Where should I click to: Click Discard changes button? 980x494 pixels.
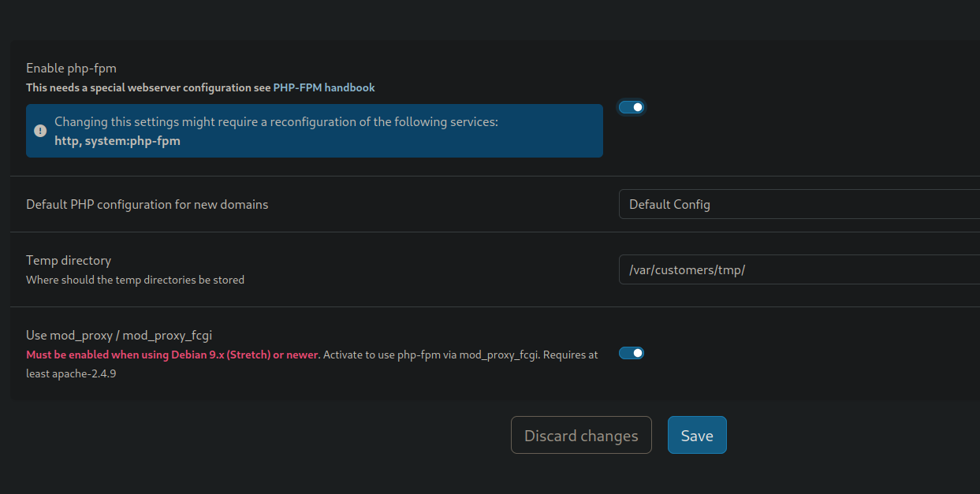coord(581,435)
